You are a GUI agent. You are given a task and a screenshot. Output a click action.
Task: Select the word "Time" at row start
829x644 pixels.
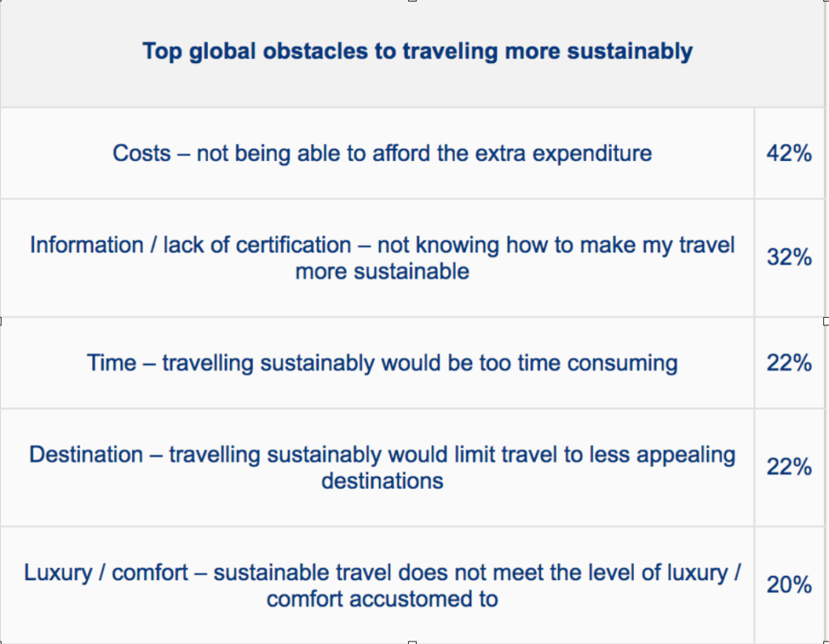[112, 362]
